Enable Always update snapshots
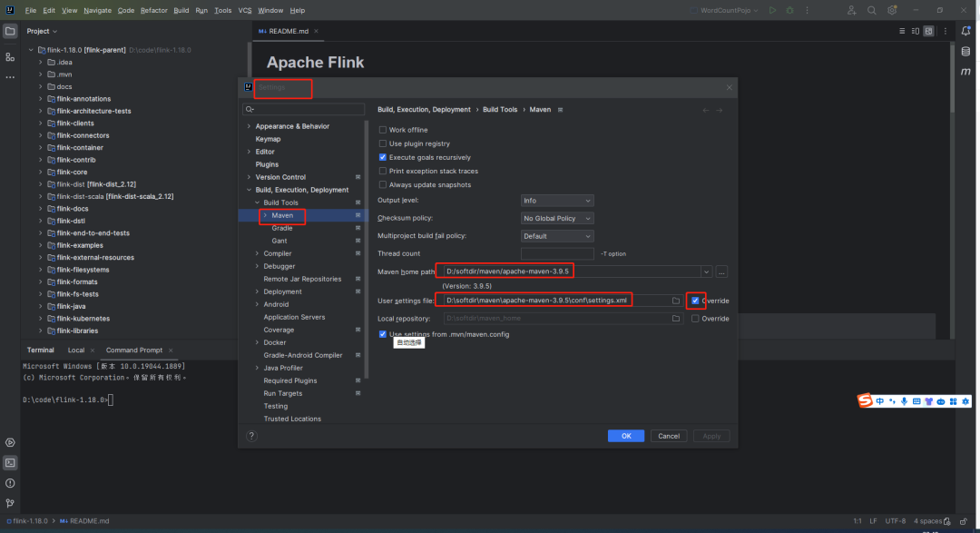Image resolution: width=980 pixels, height=533 pixels. (x=383, y=185)
